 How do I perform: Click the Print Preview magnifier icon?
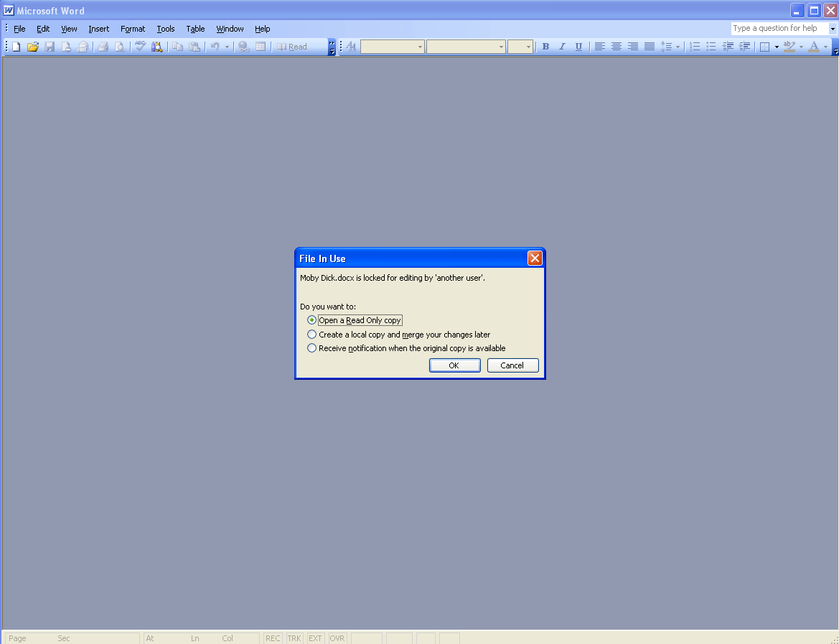120,47
